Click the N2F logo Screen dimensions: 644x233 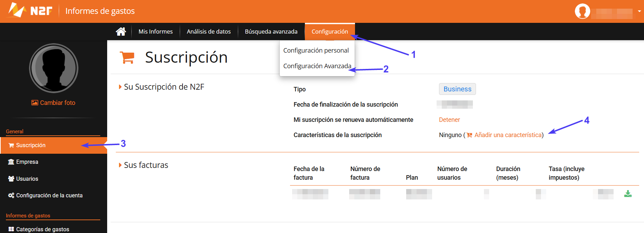pyautogui.click(x=30, y=10)
